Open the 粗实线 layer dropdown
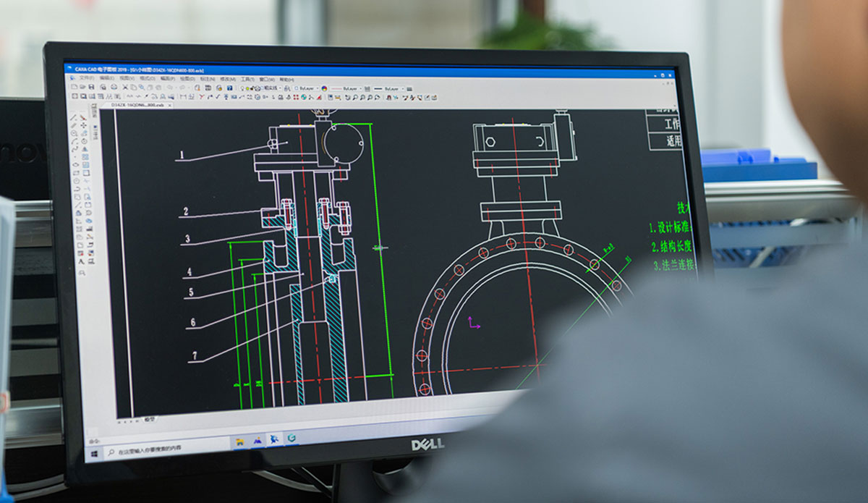The image size is (868, 503). click(x=271, y=89)
